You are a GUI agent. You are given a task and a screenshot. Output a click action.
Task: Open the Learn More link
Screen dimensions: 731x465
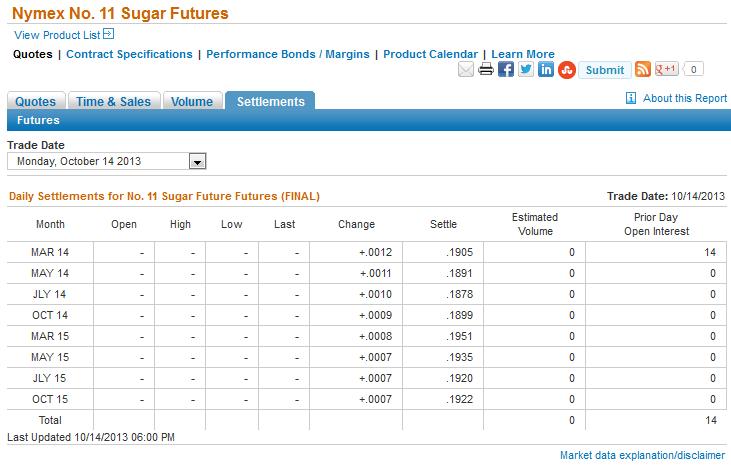point(523,54)
